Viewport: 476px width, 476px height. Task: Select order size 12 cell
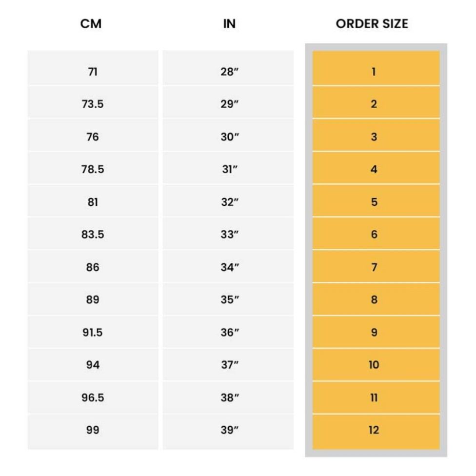[x=374, y=430]
